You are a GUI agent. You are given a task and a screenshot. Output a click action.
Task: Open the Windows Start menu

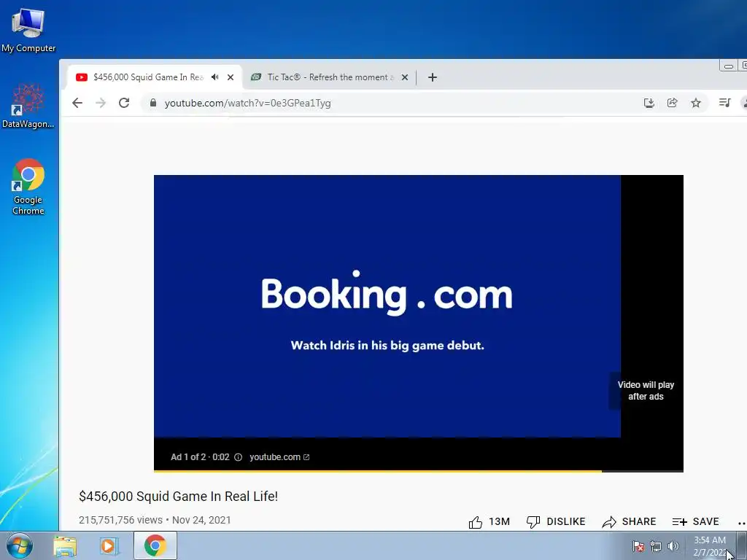(x=20, y=545)
